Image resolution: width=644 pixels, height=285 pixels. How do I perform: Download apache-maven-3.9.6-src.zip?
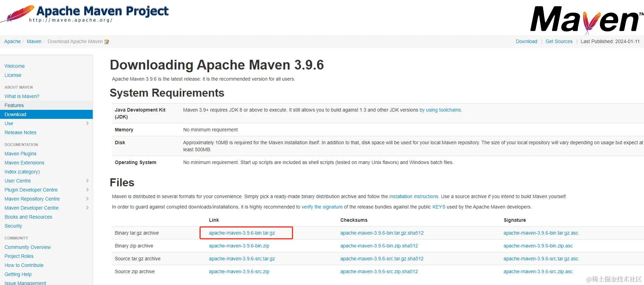coord(239,271)
